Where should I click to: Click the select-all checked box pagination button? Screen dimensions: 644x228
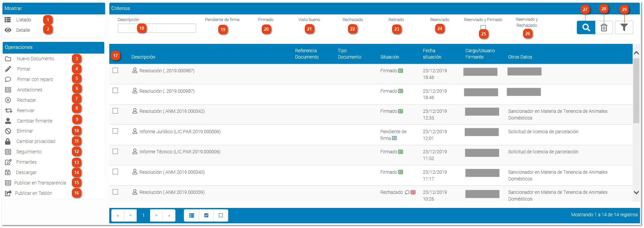[x=206, y=215]
